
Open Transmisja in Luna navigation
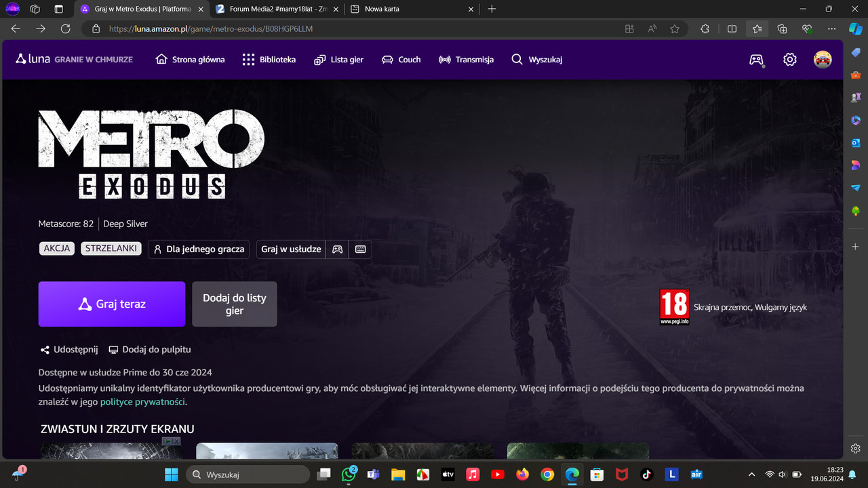click(x=466, y=60)
